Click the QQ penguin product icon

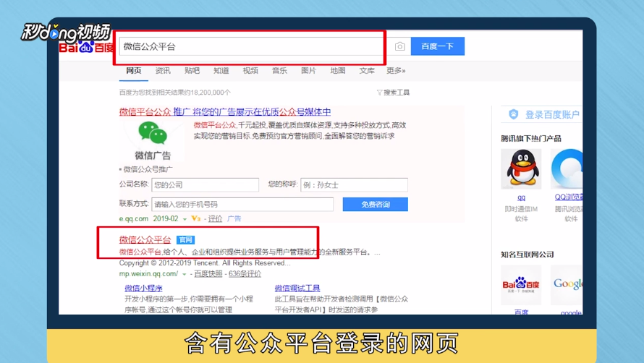click(x=521, y=168)
